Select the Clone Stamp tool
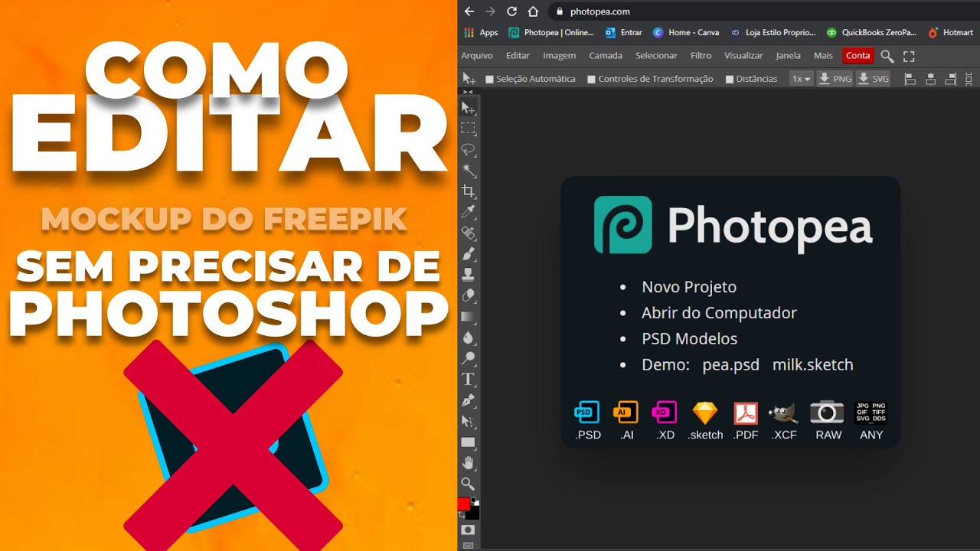 pyautogui.click(x=468, y=274)
